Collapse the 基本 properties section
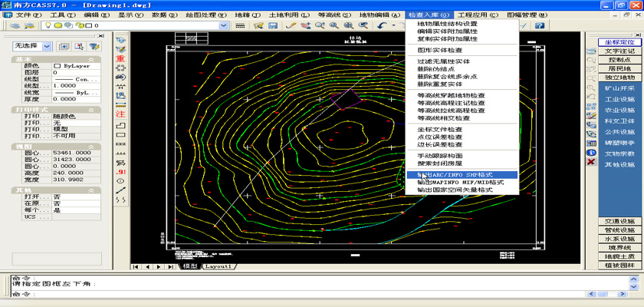Screen dimensions: 644x307 (91, 60)
